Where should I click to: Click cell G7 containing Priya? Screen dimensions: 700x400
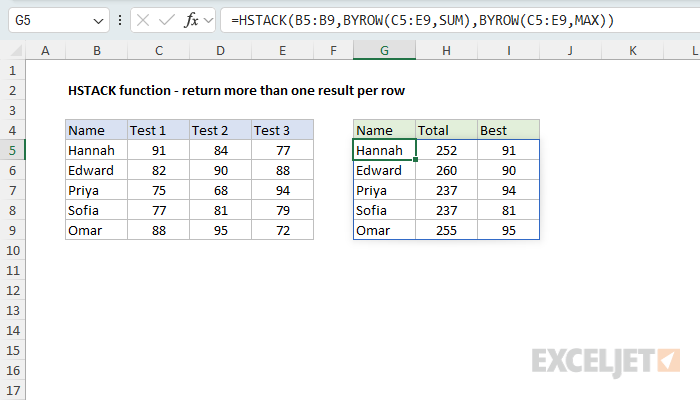(384, 191)
